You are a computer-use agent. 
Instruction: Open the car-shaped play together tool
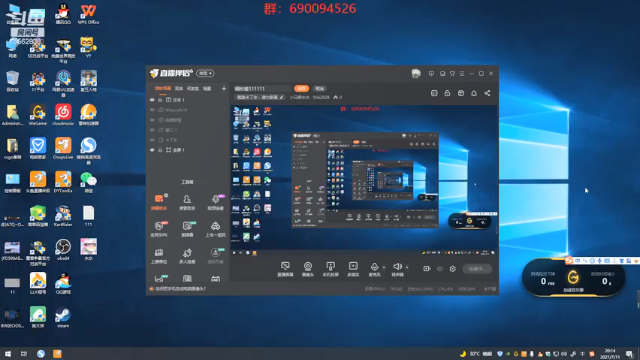216,229
